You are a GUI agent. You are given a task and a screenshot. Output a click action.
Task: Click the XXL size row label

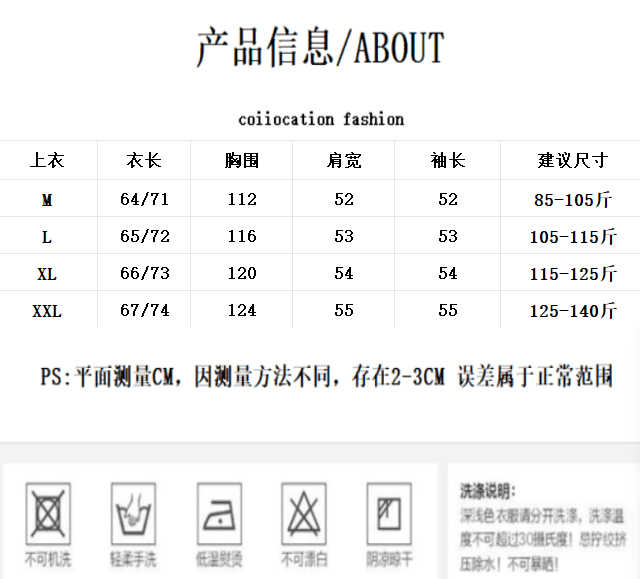click(47, 311)
